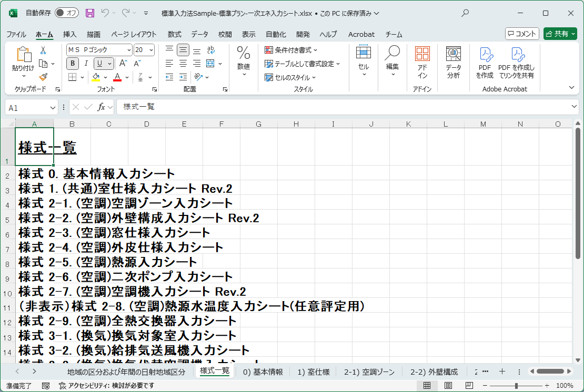Click the Cut scissors icon
Image resolution: width=584 pixels, height=392 pixels.
(43, 50)
